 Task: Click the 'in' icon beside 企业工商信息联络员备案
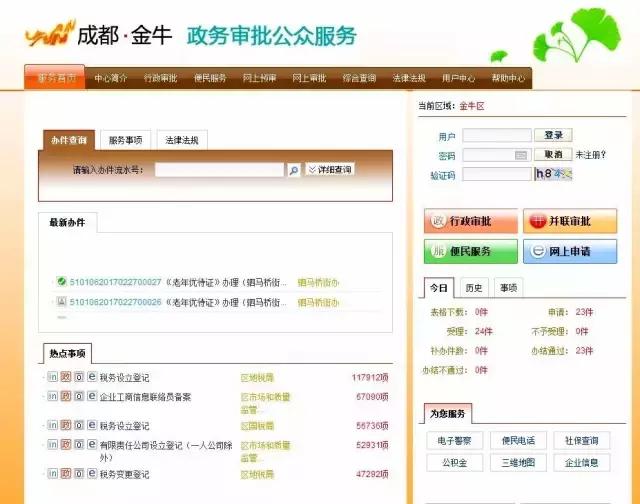click(x=52, y=396)
